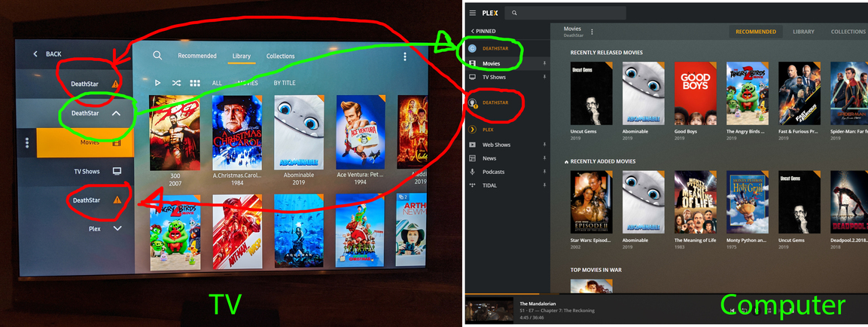868x327 pixels.
Task: Switch to the LIBRARY tab on Computer
Action: (803, 32)
